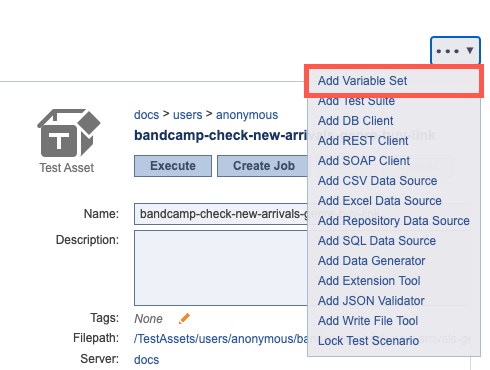The image size is (490, 370).
Task: Choose Add JSON Validator option
Action: [371, 301]
